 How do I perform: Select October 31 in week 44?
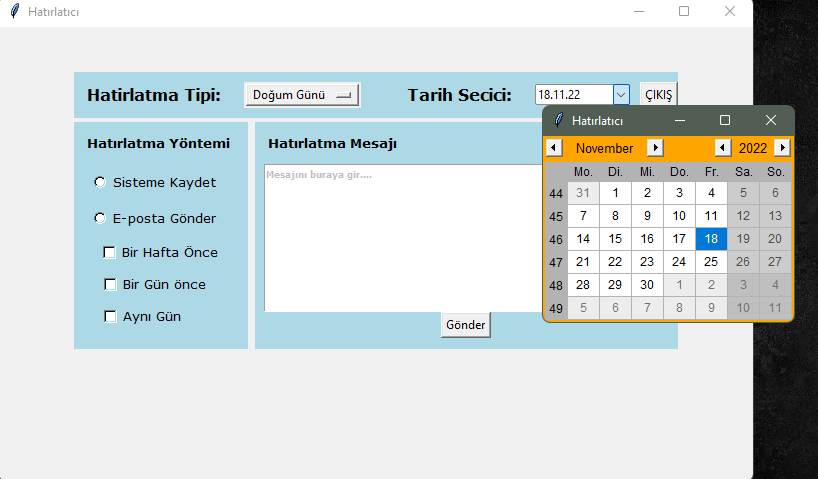click(x=583, y=193)
